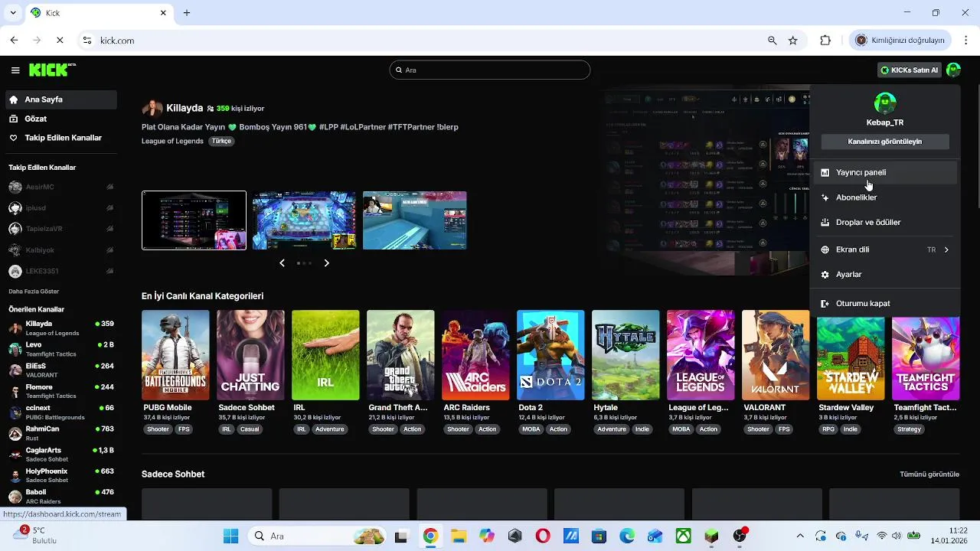
Task: Click Kanalınızı görüntüleyin button
Action: click(885, 142)
